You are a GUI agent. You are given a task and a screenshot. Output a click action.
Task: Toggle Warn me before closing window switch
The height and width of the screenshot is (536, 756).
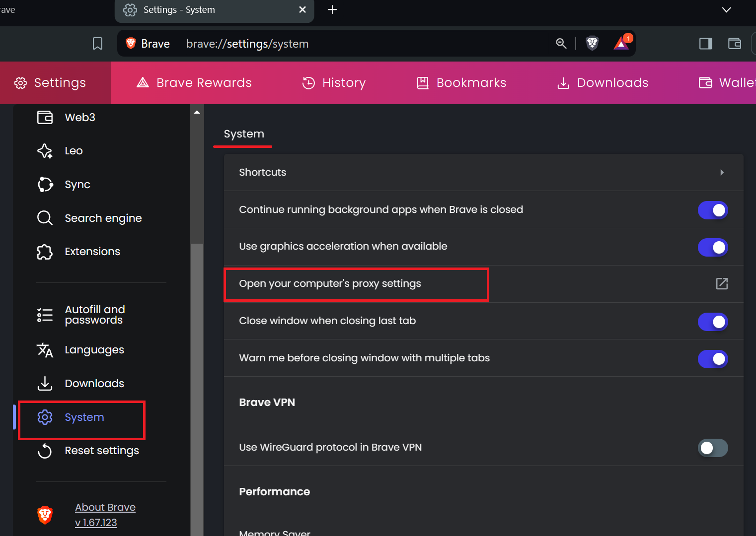[713, 359]
